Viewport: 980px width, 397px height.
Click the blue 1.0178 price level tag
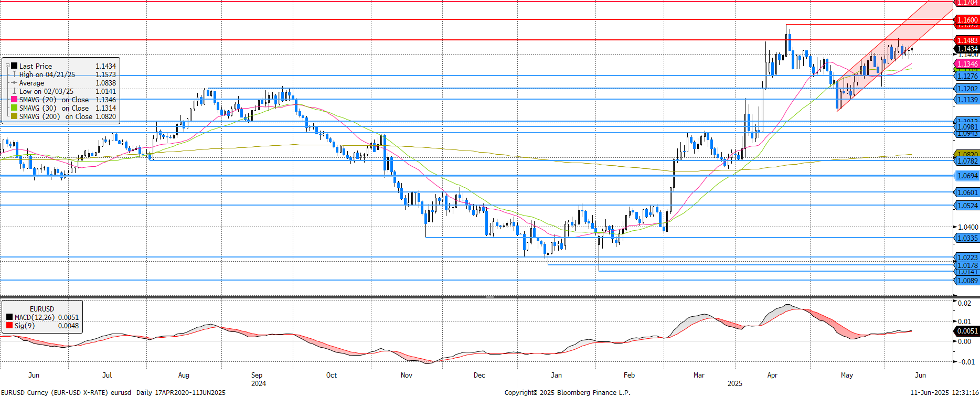(966, 265)
